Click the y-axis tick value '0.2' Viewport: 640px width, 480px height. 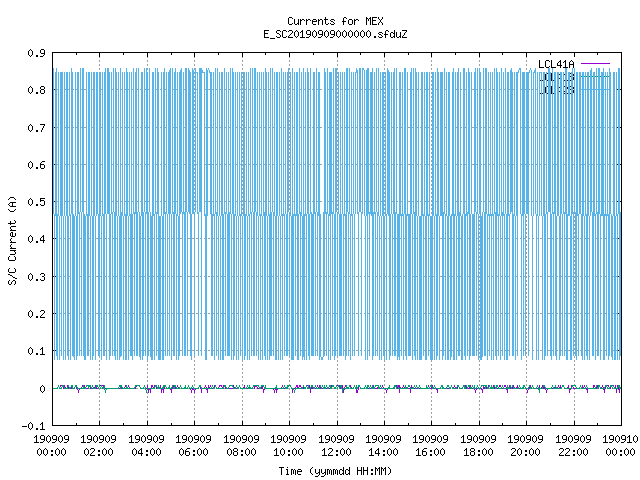point(36,314)
